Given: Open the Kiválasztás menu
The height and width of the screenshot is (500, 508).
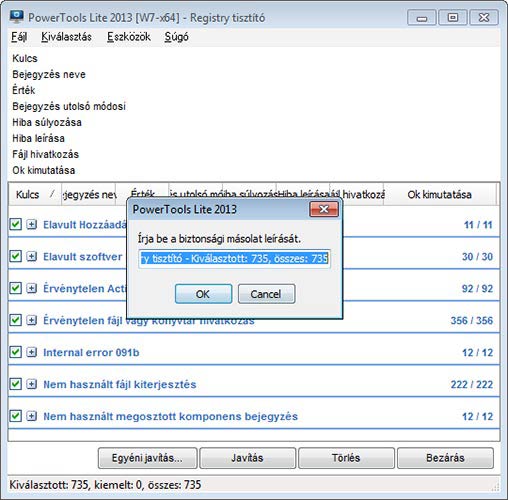Looking at the screenshot, I should tap(66, 37).
